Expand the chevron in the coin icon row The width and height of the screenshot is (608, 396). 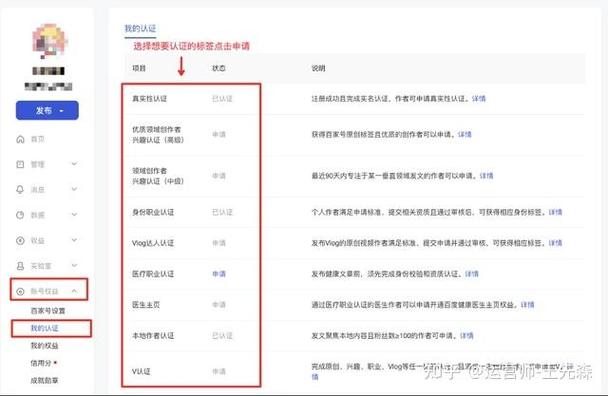tap(74, 240)
